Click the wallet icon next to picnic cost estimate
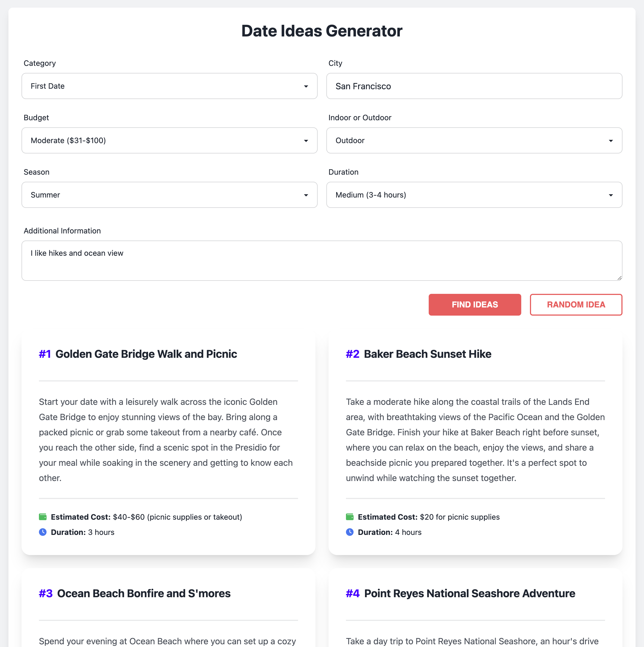The image size is (644, 647). pyautogui.click(x=43, y=517)
